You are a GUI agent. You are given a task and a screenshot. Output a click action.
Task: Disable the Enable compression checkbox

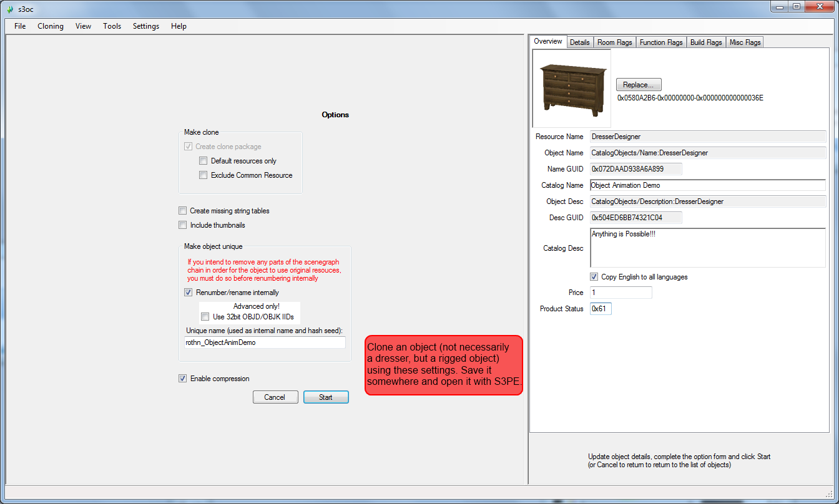[x=182, y=379]
